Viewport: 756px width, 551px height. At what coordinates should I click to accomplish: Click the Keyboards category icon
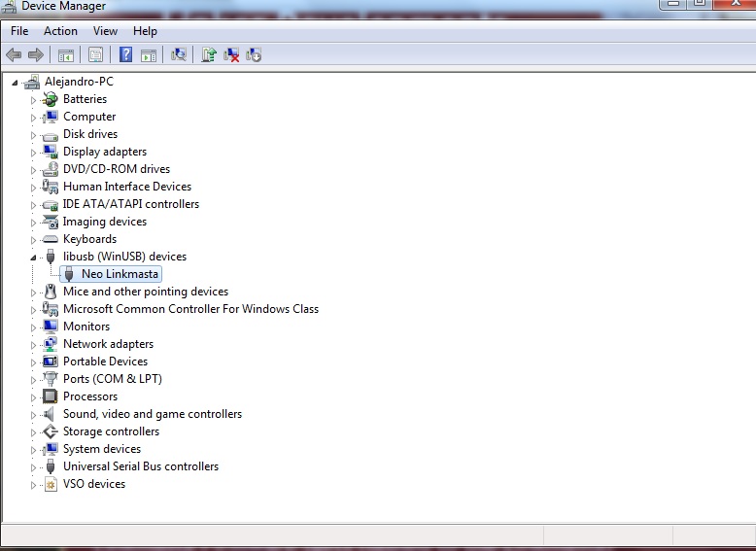tap(51, 239)
